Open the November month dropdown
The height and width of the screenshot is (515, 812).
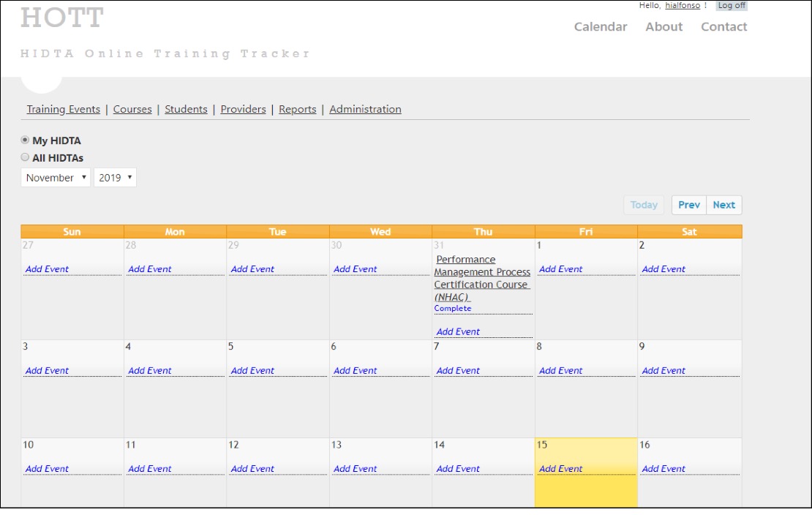(x=56, y=178)
